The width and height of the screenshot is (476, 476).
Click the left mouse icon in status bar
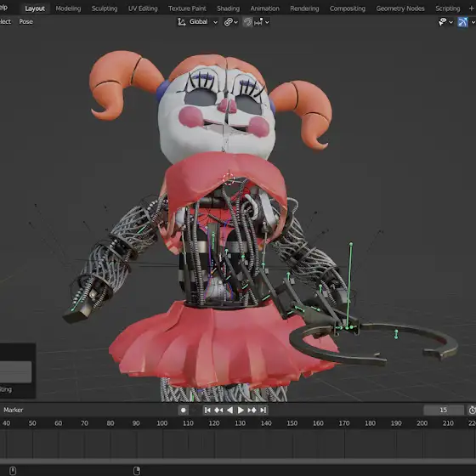pos(13,471)
